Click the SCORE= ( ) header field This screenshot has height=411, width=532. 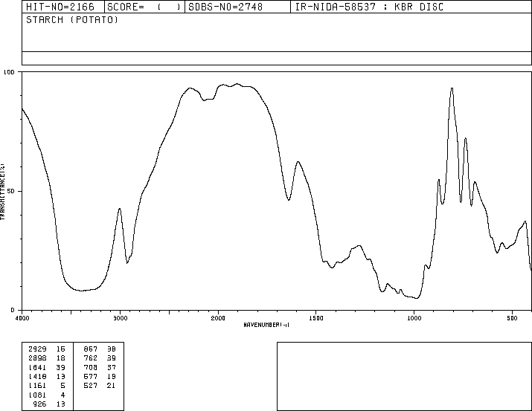[x=144, y=7]
